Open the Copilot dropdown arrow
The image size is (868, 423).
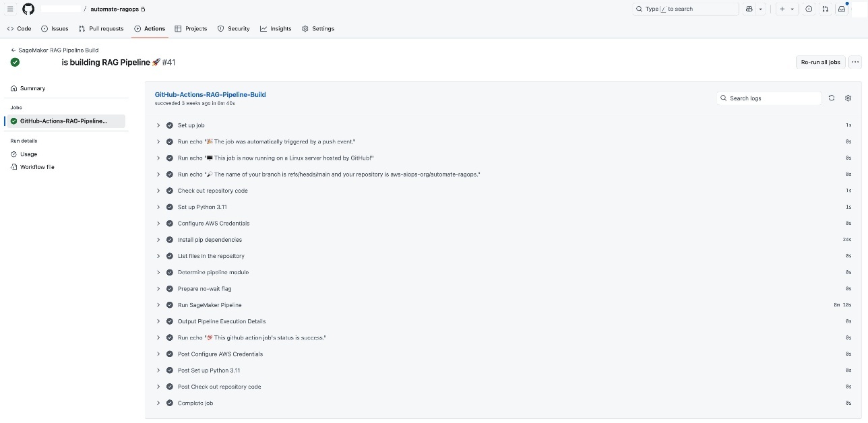(761, 9)
